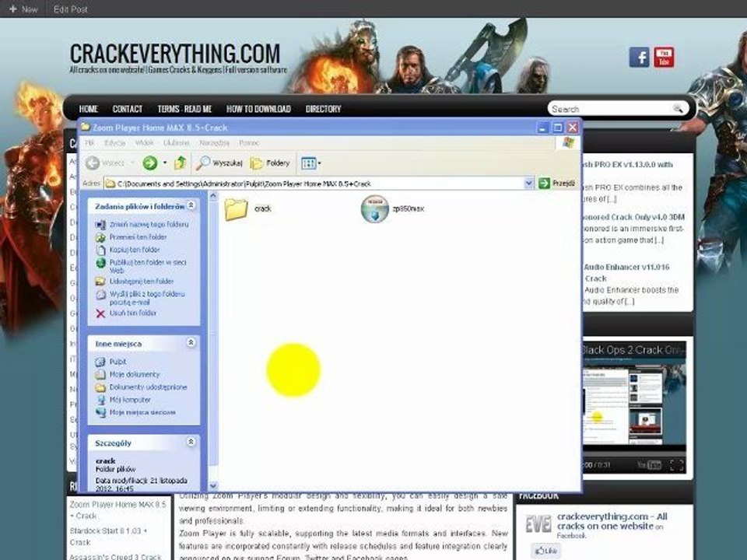
Task: Click Usuń ten folder
Action: pyautogui.click(x=133, y=313)
